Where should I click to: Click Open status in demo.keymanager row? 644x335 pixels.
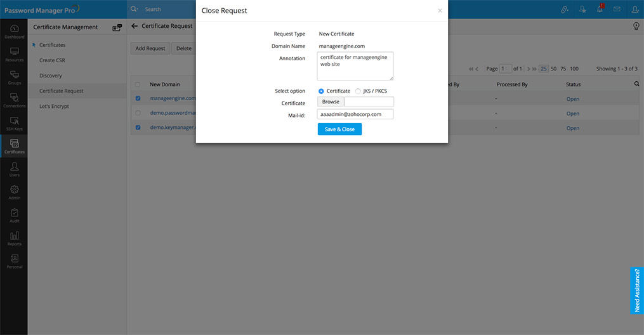[x=572, y=128]
